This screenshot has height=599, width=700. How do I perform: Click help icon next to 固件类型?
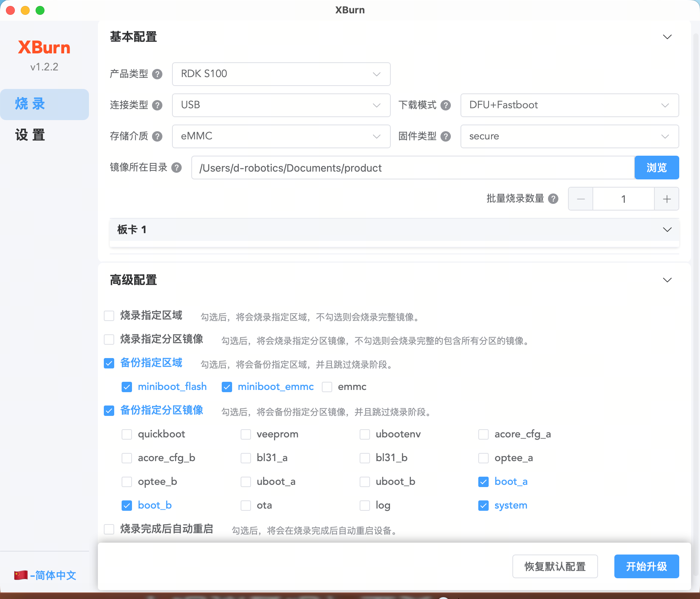446,136
